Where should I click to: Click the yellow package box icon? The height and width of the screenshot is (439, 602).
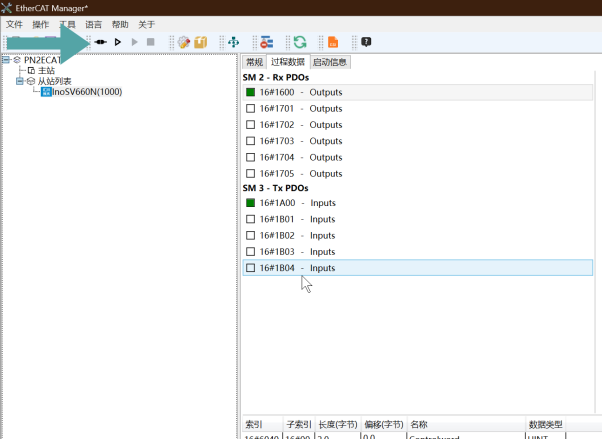click(x=200, y=42)
